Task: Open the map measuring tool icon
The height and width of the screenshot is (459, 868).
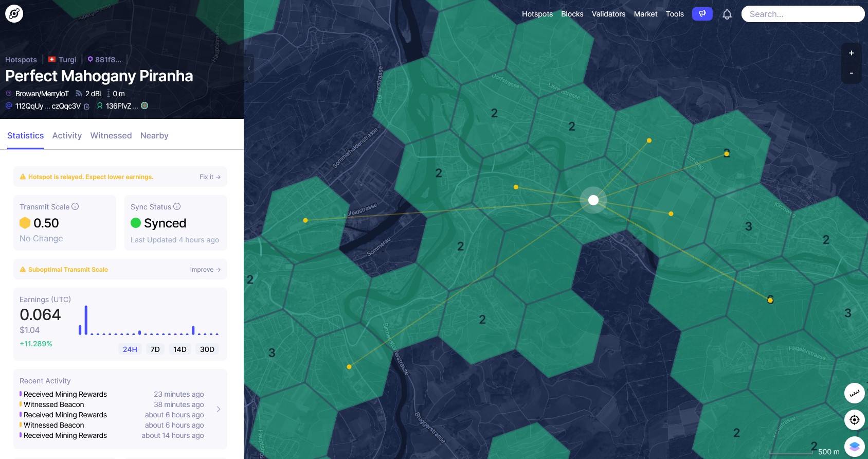Action: tap(854, 393)
